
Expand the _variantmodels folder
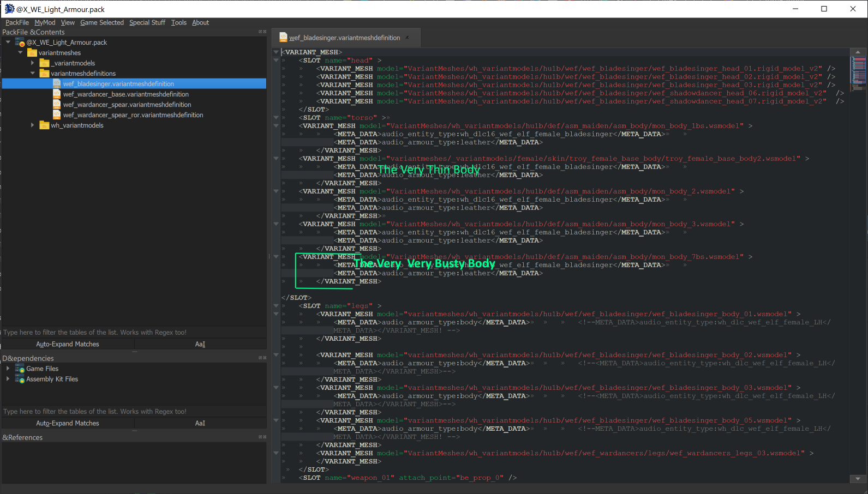(x=33, y=63)
